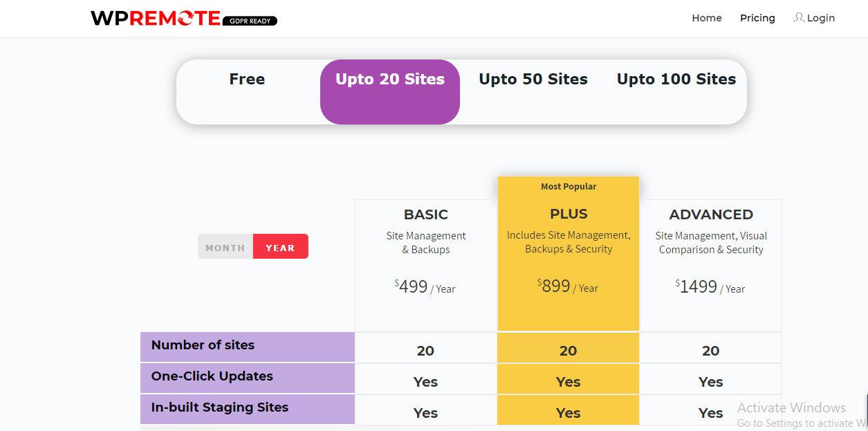Select the Upto 20 Sites tab
This screenshot has height=431, width=868.
[x=390, y=92]
